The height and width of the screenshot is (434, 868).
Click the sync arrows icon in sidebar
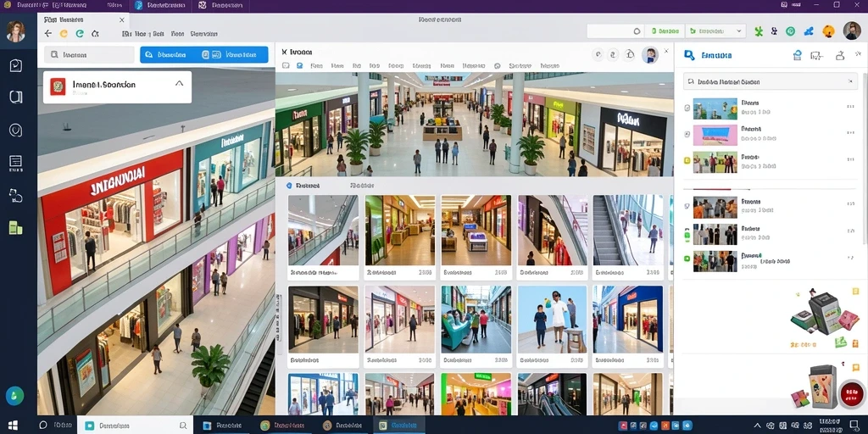(16, 196)
